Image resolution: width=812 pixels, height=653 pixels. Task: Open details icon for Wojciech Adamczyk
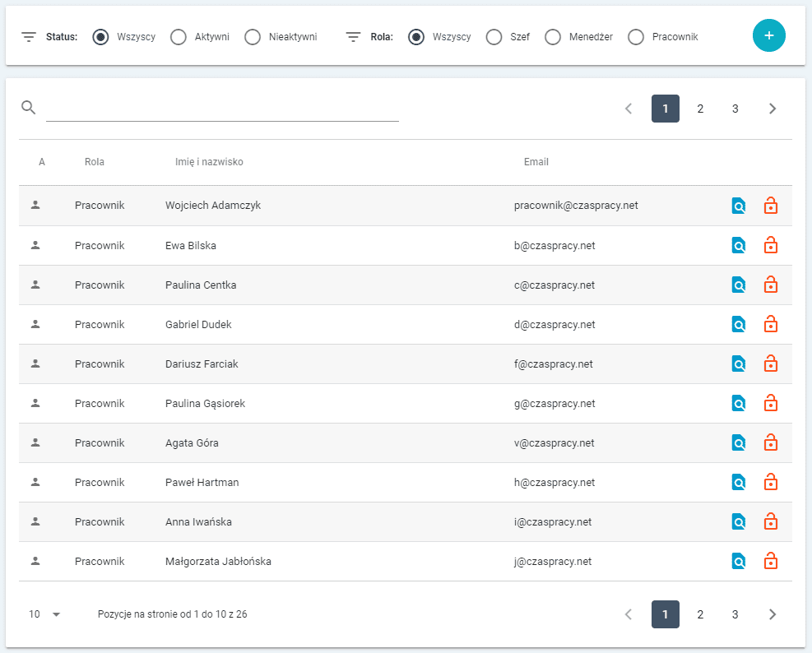pos(739,206)
